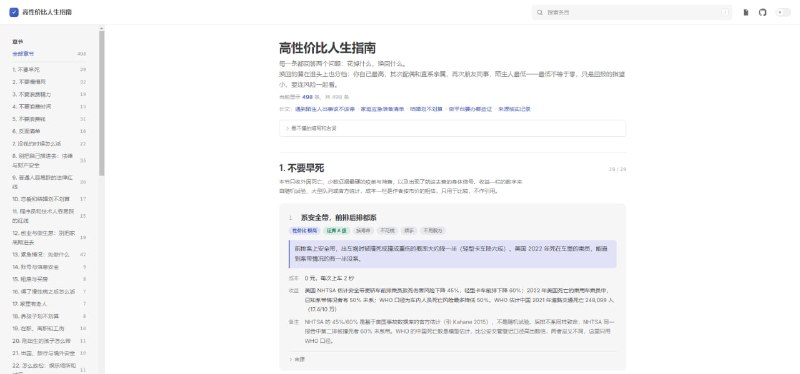Open sidebar chapter numbered 6
Image resolution: width=800 pixels, height=374 pixels.
tap(49, 131)
